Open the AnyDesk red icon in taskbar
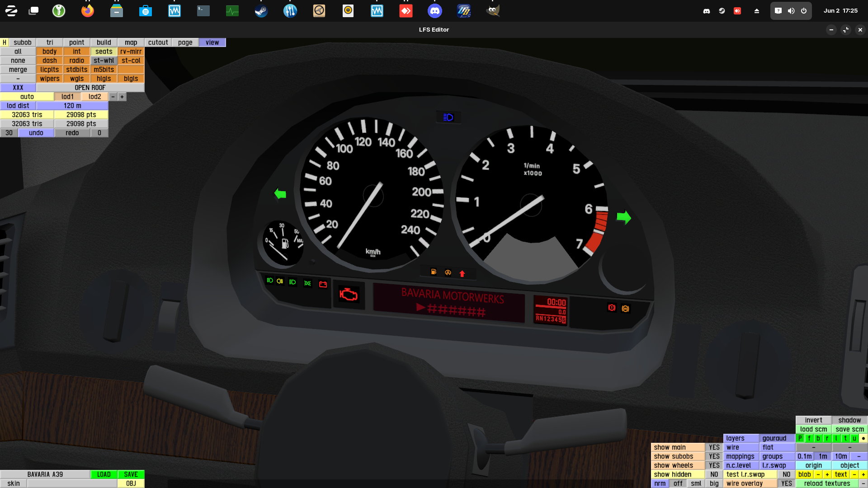Viewport: 868px width, 488px height. [406, 11]
